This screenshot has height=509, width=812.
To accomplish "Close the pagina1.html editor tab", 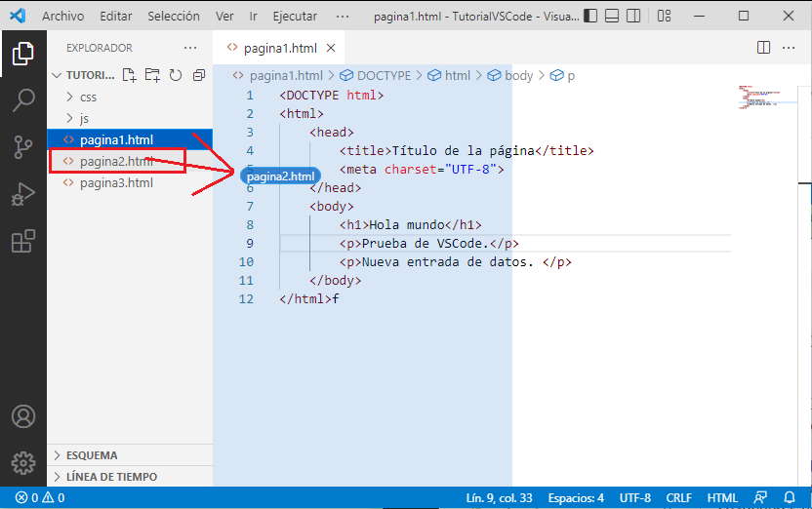I will [331, 48].
